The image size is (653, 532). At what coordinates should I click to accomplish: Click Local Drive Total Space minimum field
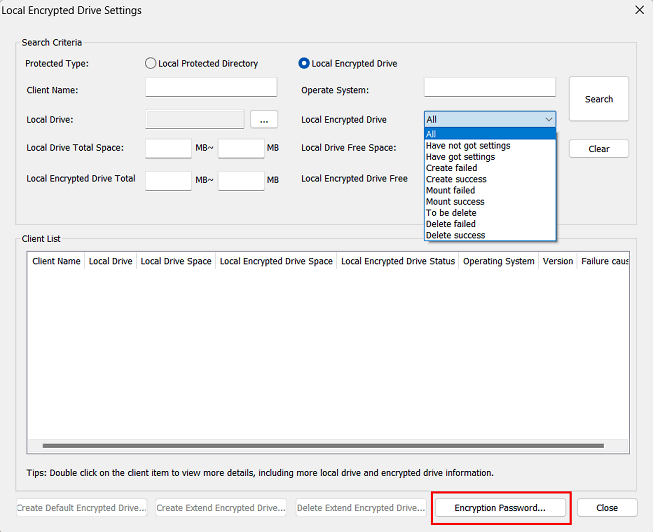168,149
